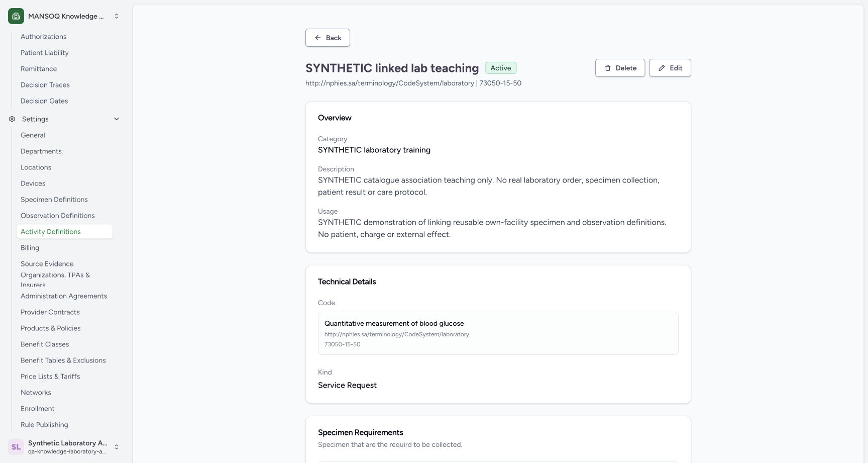Screen dimensions: 868x463
Task: Click the code system URL under the title
Action: point(390,83)
